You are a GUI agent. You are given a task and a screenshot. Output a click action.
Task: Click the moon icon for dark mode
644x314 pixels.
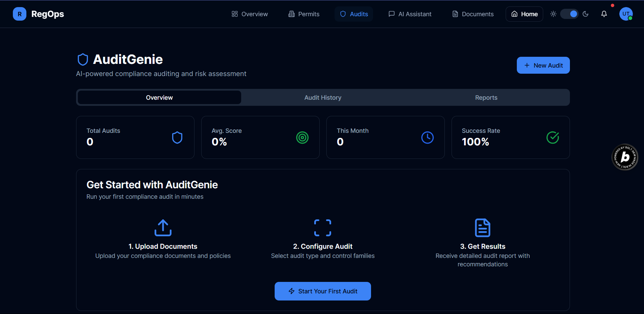coord(586,14)
